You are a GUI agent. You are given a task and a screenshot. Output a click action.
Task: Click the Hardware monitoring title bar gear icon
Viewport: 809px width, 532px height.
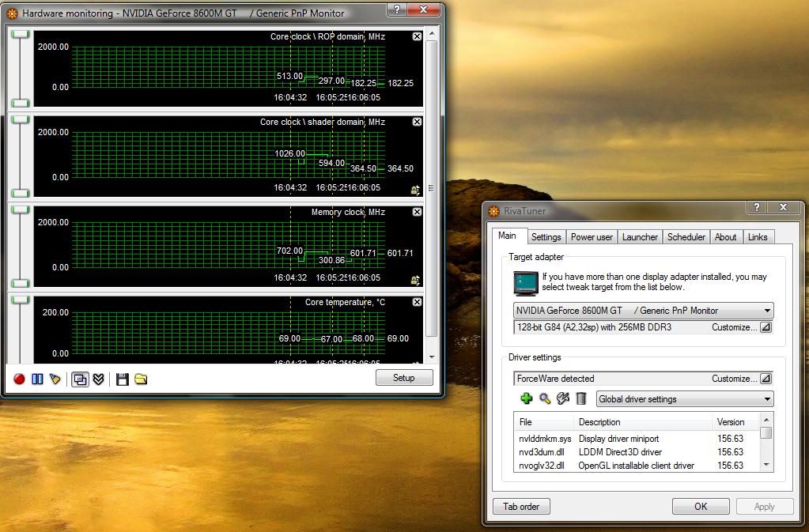coord(12,13)
